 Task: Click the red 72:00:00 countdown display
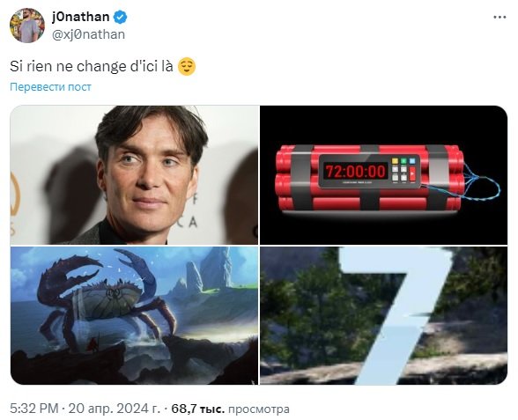click(356, 171)
